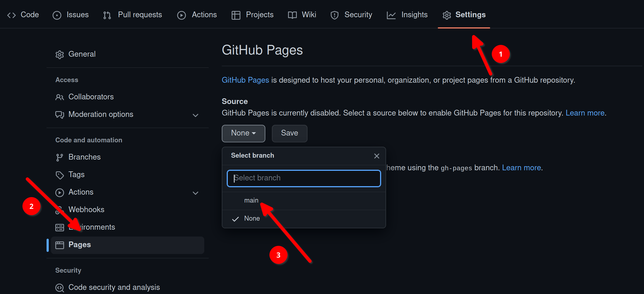Click the Pages browser icon

coord(60,245)
